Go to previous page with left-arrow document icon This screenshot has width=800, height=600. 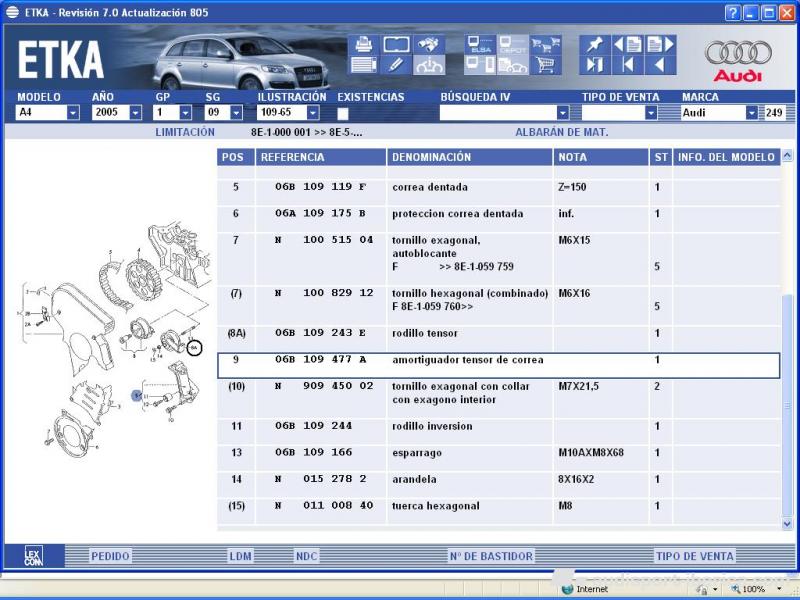click(x=628, y=44)
